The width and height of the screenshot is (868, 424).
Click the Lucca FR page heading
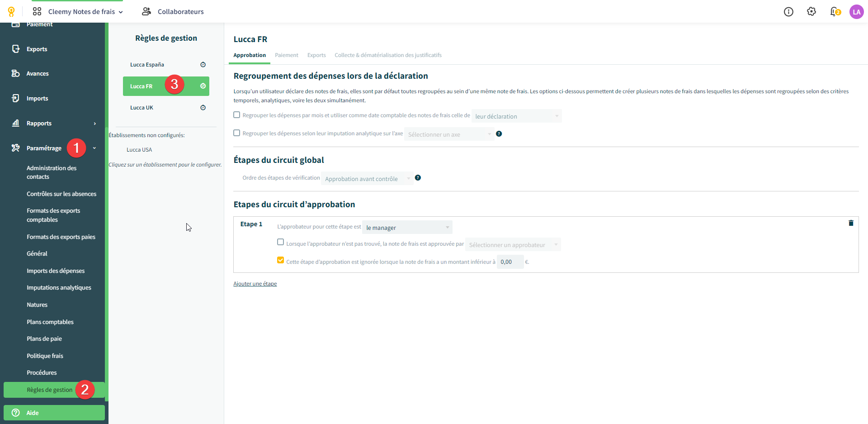coord(250,39)
